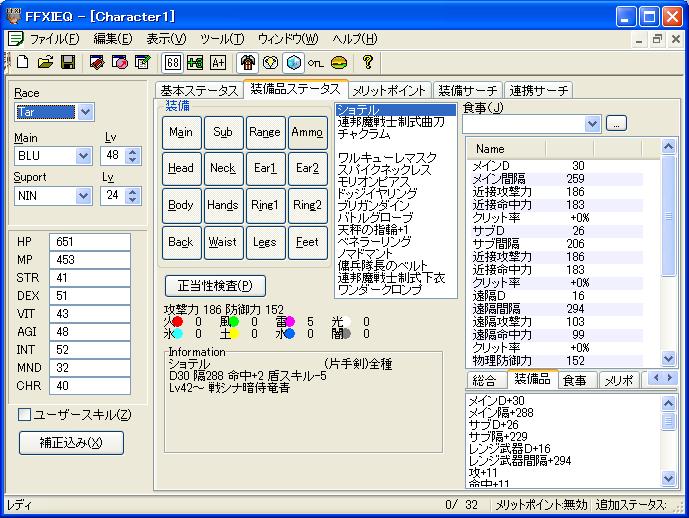Viewport: 689px width, 518px height.
Task: Click the FFXIEQ title bar app icon
Action: 14,16
